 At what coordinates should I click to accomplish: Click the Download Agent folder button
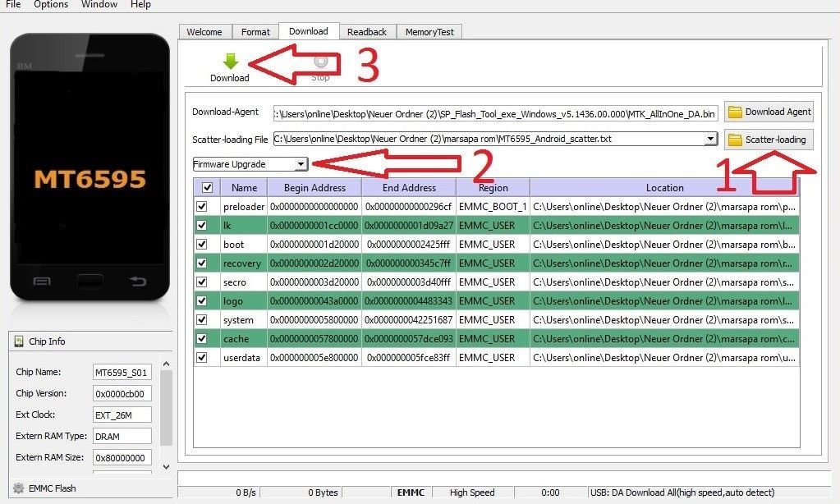coord(769,112)
